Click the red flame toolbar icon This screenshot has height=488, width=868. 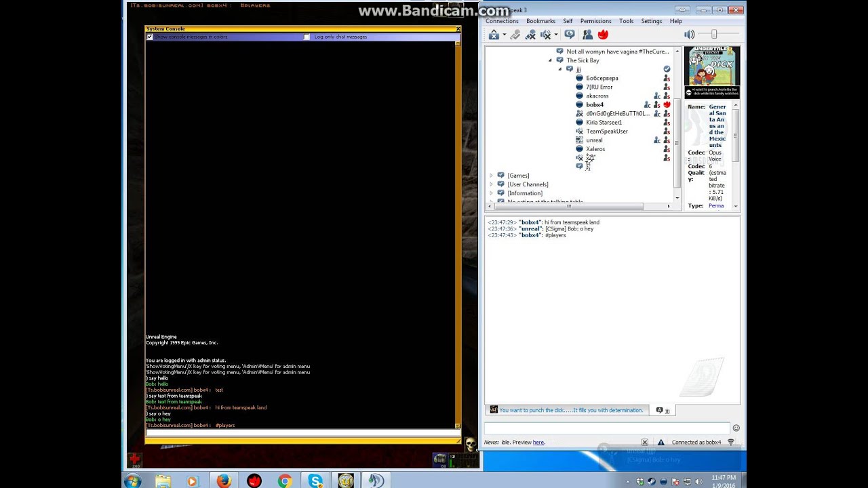(x=603, y=35)
